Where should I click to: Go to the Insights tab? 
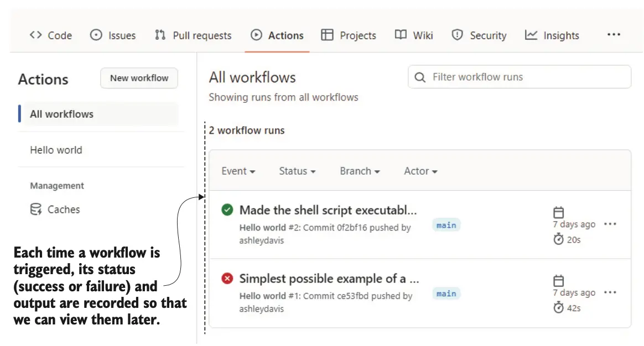tap(552, 35)
